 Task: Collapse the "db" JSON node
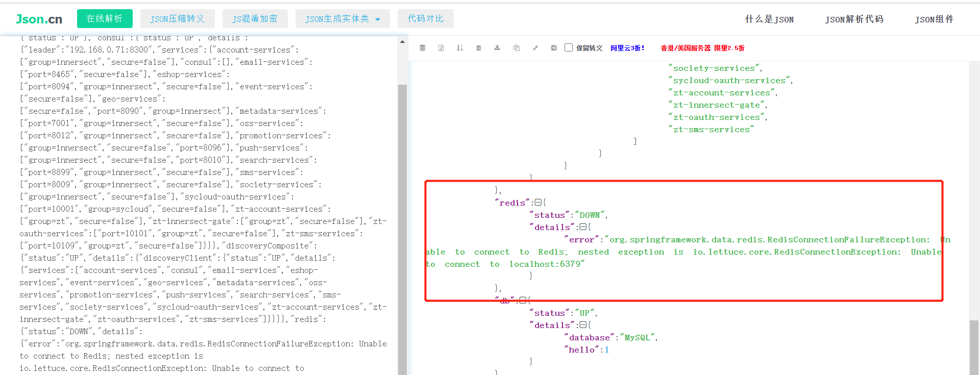point(522,301)
